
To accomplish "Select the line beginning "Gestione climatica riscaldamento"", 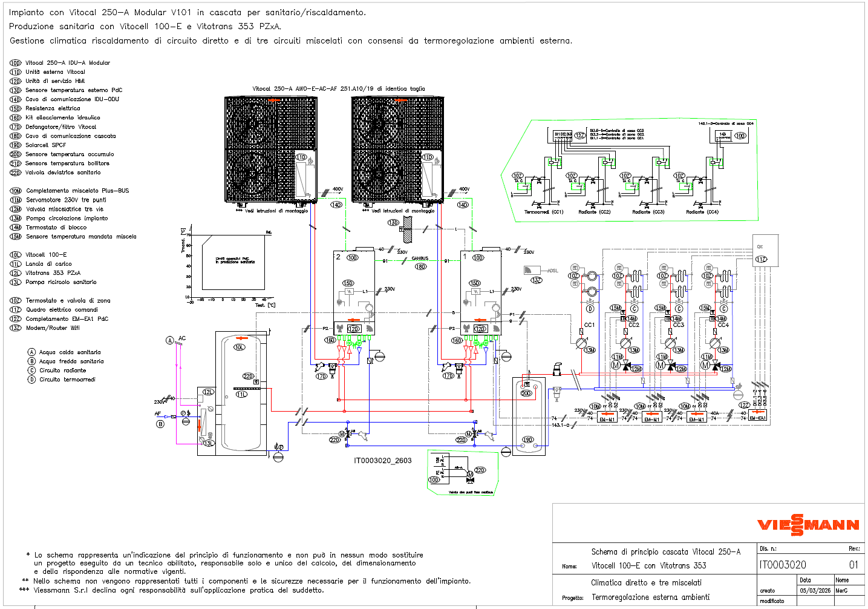I will [x=291, y=41].
